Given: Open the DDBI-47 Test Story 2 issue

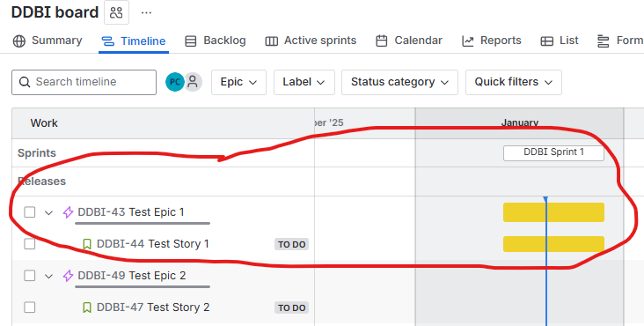Looking at the screenshot, I should point(153,307).
